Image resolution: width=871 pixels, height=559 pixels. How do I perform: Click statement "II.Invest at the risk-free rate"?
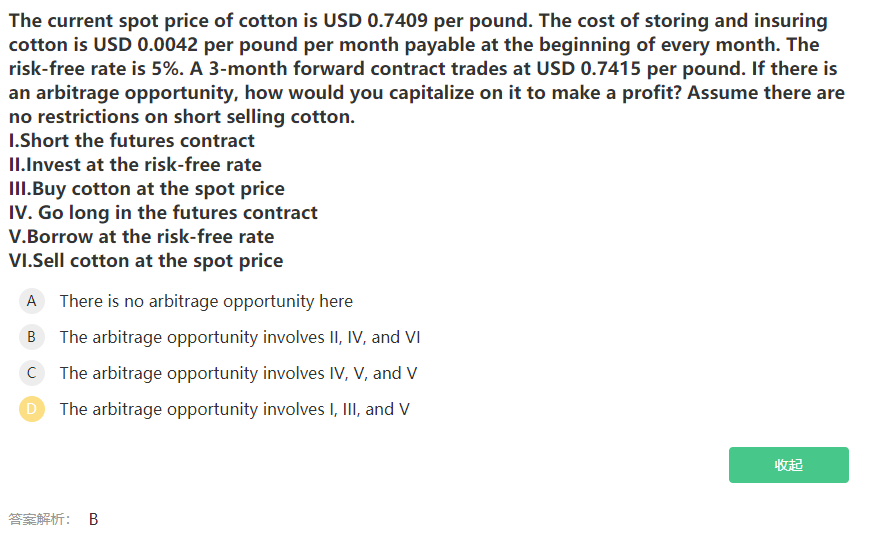click(x=135, y=165)
